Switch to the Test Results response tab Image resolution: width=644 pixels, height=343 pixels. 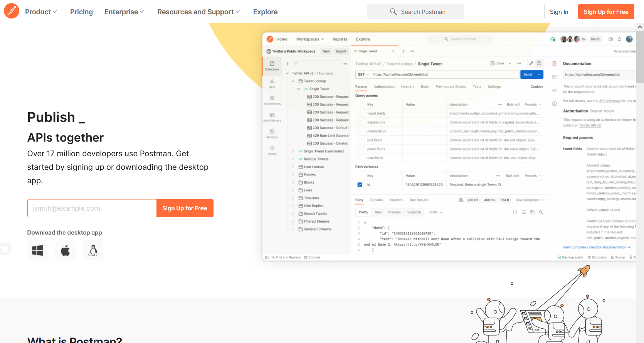pyautogui.click(x=419, y=200)
